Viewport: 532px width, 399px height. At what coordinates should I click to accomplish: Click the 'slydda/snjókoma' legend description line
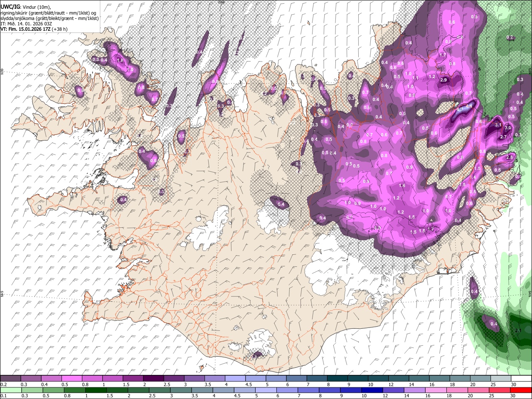[x=49, y=18]
